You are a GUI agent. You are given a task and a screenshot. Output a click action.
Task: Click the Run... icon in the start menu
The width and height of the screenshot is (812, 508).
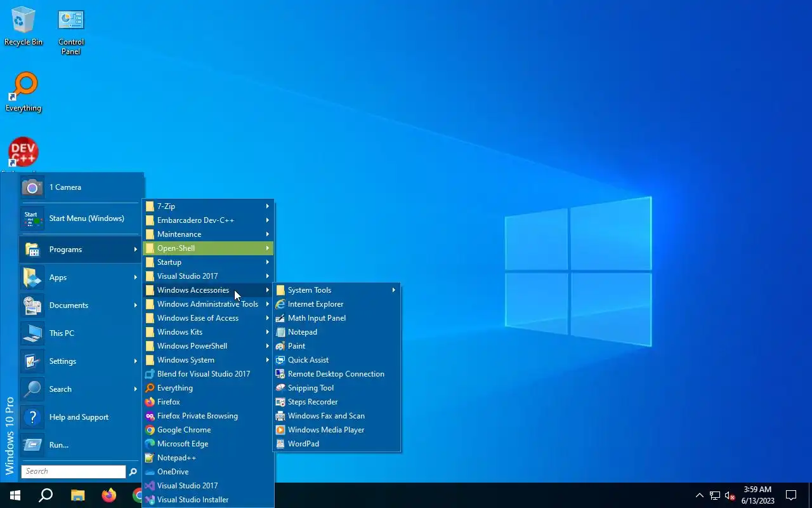point(32,445)
